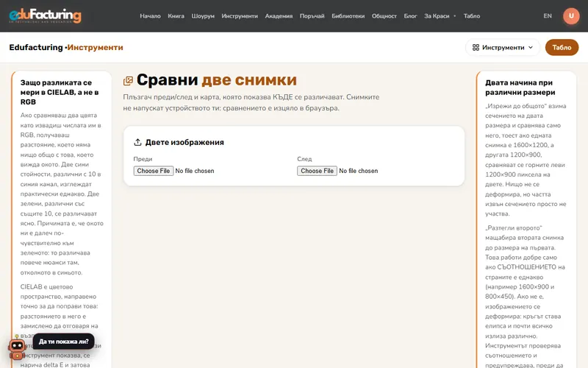Click the heading Защо разликата се мери в CIELAB

60,92
